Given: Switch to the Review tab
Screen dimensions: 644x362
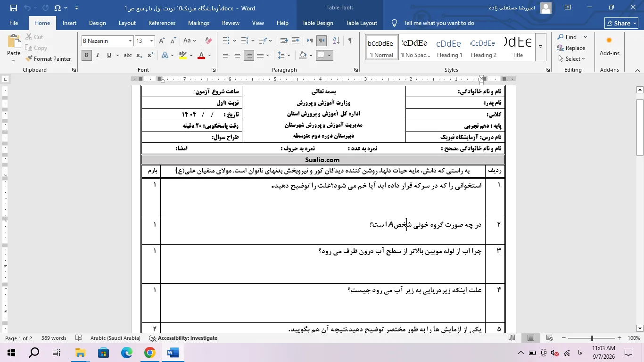Looking at the screenshot, I should point(231,23).
